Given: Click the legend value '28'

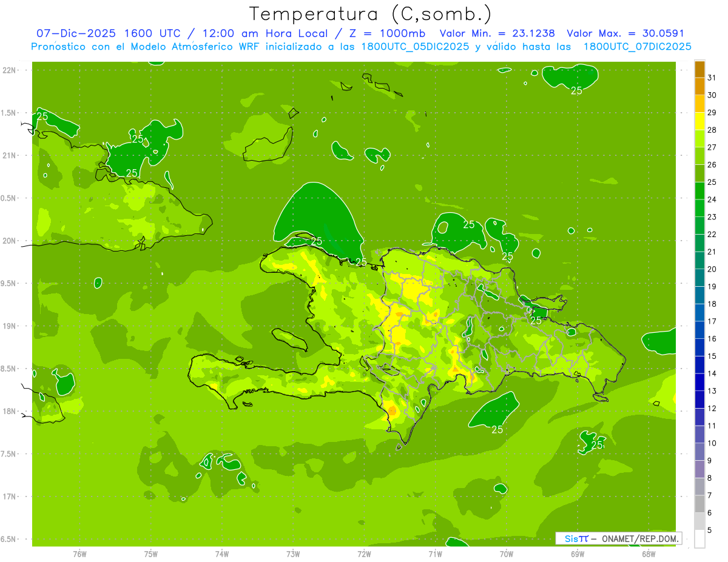Looking at the screenshot, I should click(x=712, y=130).
